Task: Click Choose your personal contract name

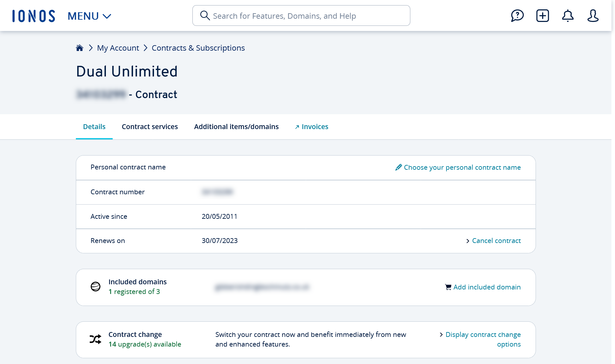Action: tap(462, 167)
